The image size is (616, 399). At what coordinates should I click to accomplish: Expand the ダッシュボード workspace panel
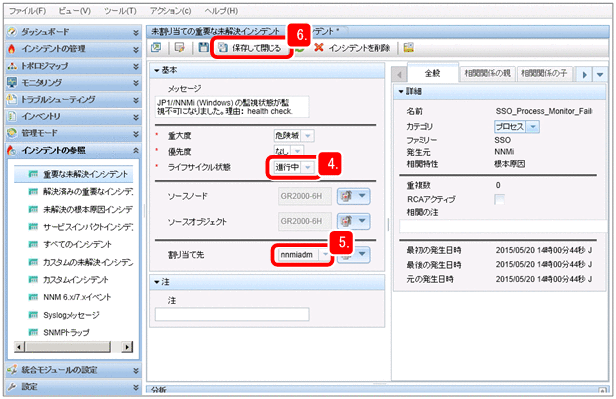click(73, 32)
